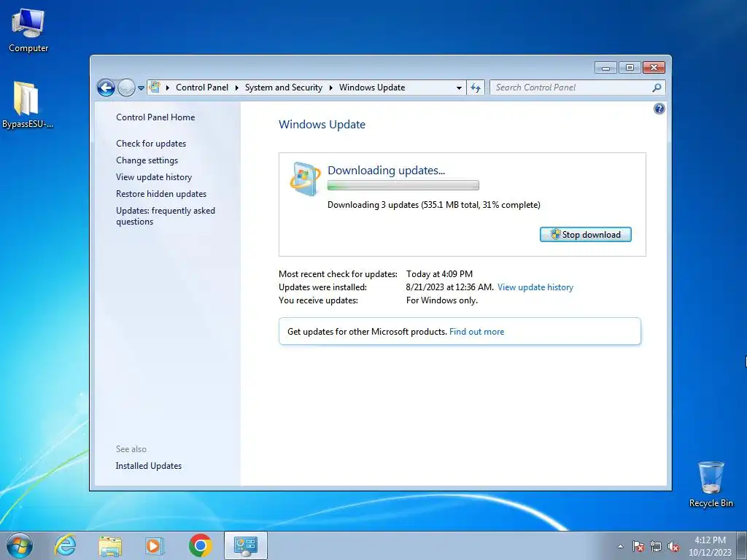Click the Forward navigation arrow
747x560 pixels.
126,87
